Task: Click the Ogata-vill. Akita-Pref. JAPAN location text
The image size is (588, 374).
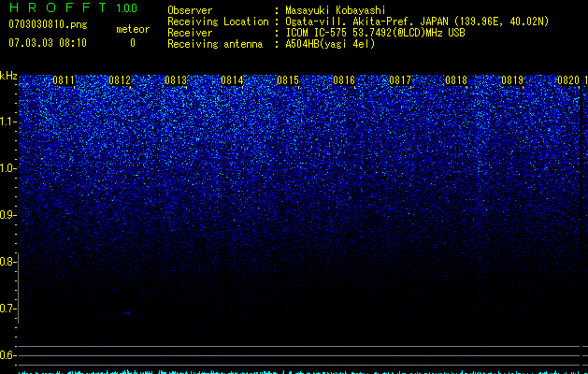Action: [x=417, y=22]
